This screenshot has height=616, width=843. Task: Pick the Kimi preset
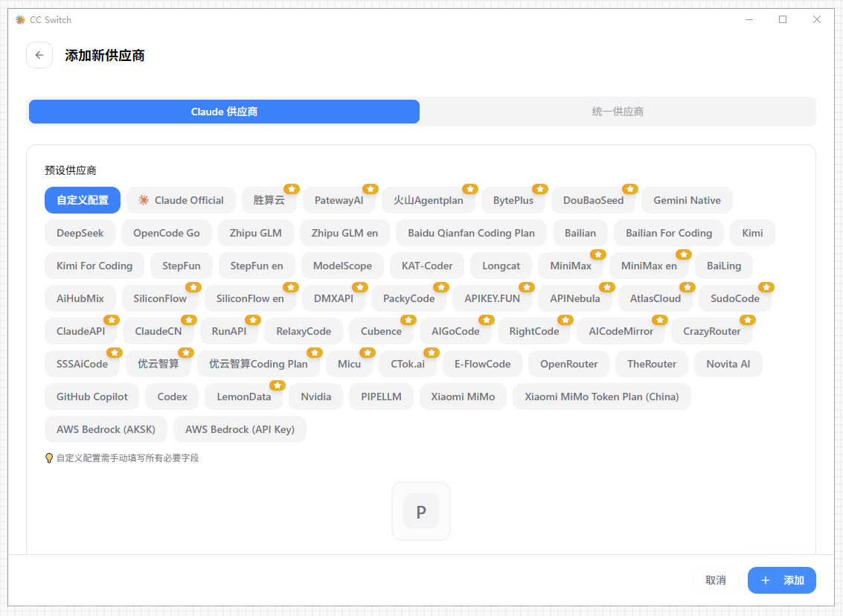click(x=752, y=233)
